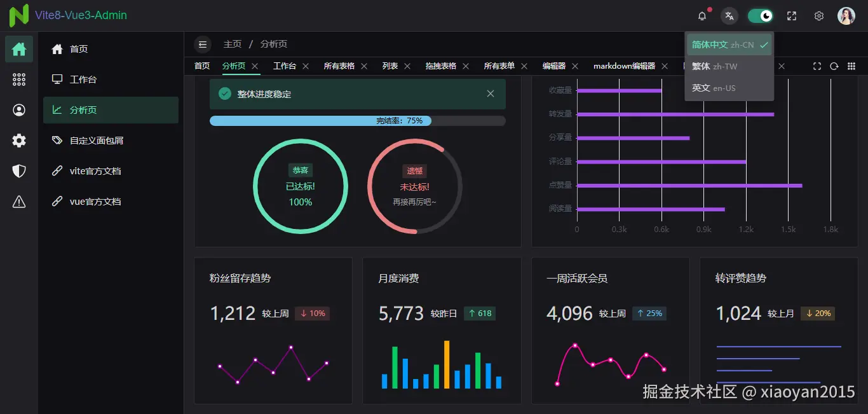Click the 分析页 breadcrumb

(274, 44)
